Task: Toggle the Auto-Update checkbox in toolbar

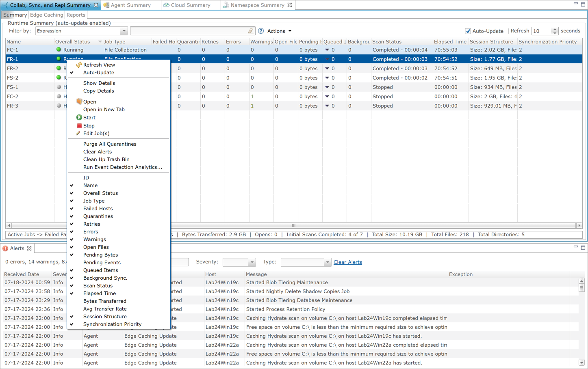Action: (468, 31)
